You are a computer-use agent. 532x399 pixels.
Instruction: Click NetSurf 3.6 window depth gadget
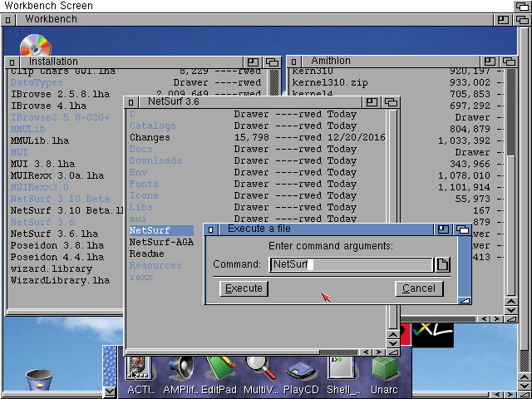tap(391, 101)
